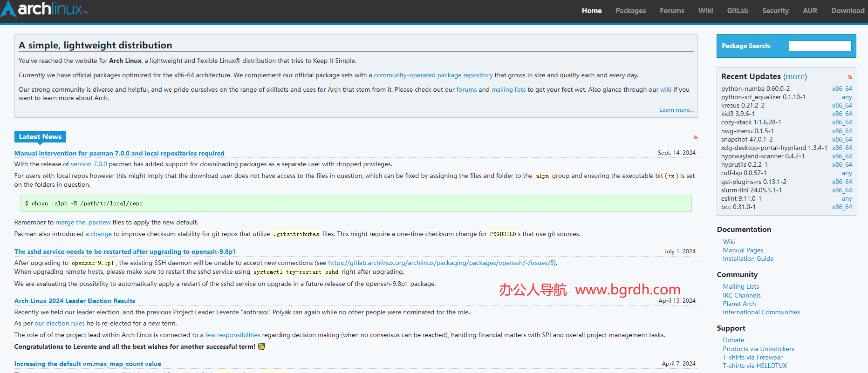The image size is (868, 373).
Task: Open the Planet Arch link
Action: point(739,304)
